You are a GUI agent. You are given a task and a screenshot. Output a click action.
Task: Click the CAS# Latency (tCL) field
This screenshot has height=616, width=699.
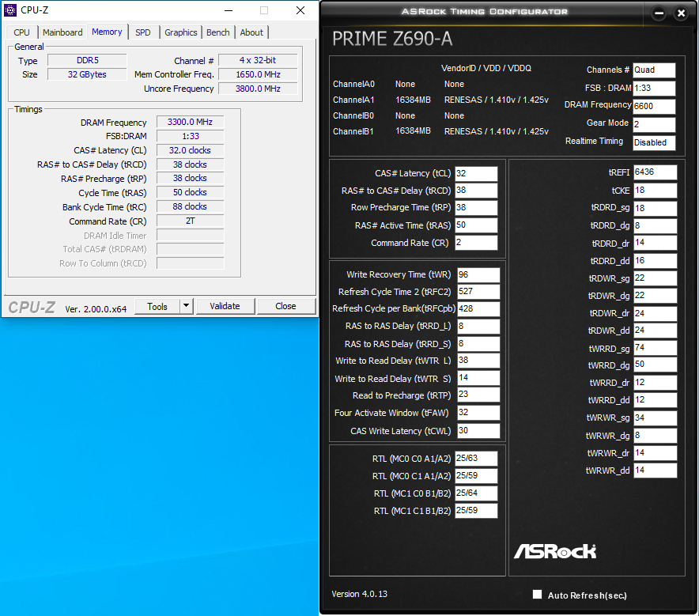click(476, 173)
